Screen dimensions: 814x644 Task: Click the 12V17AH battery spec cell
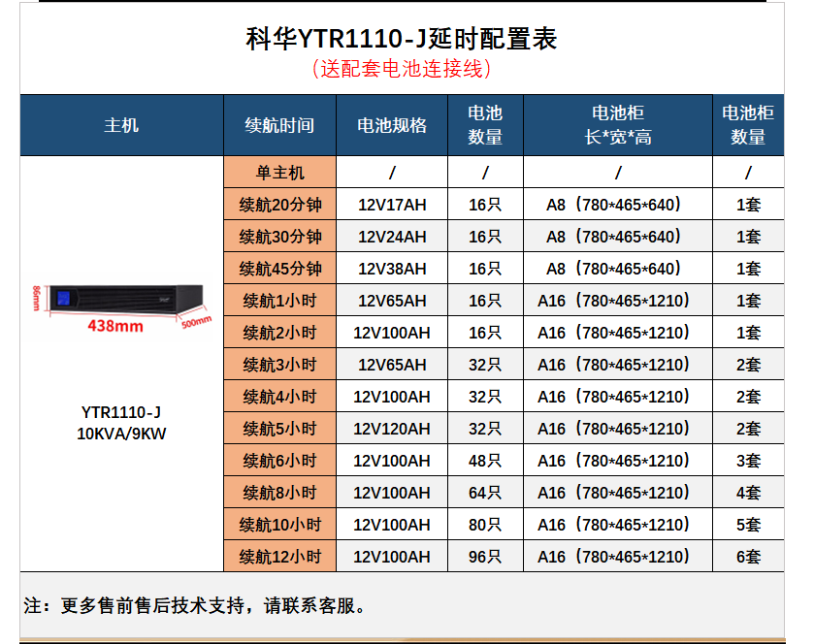(x=392, y=205)
